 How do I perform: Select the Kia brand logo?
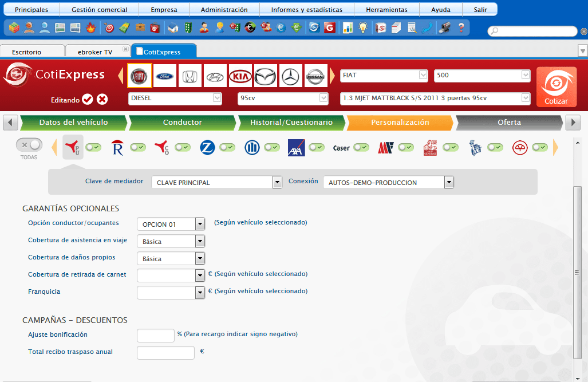240,76
